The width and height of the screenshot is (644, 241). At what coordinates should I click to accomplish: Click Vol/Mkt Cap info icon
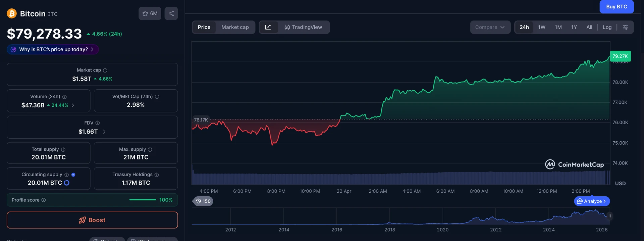pyautogui.click(x=157, y=97)
